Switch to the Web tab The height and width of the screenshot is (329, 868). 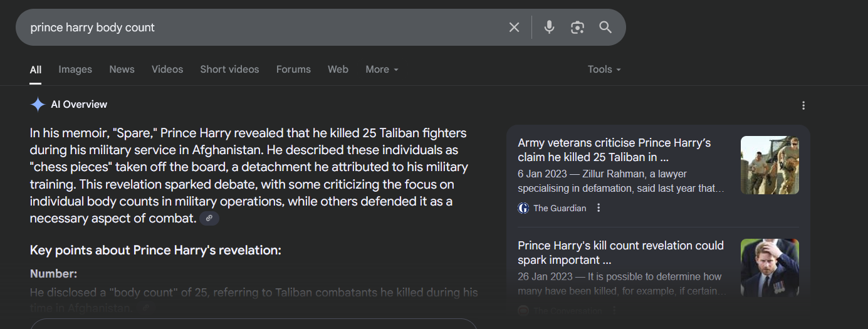tap(338, 70)
